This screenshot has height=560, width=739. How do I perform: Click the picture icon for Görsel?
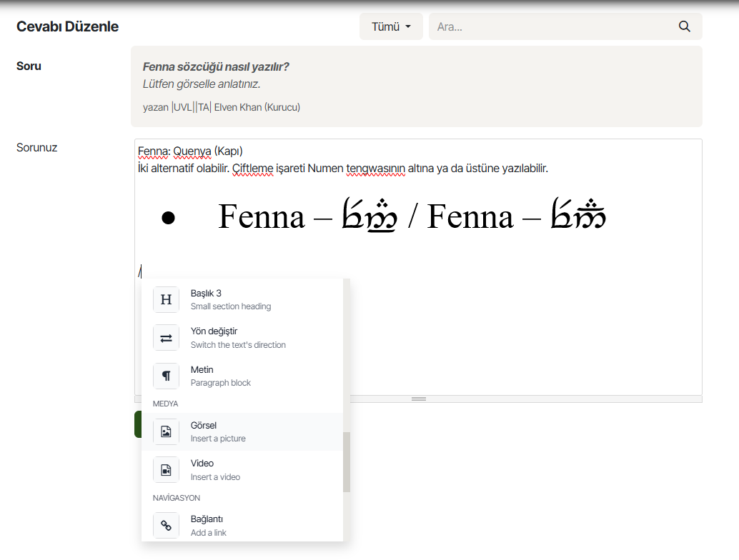click(x=166, y=431)
